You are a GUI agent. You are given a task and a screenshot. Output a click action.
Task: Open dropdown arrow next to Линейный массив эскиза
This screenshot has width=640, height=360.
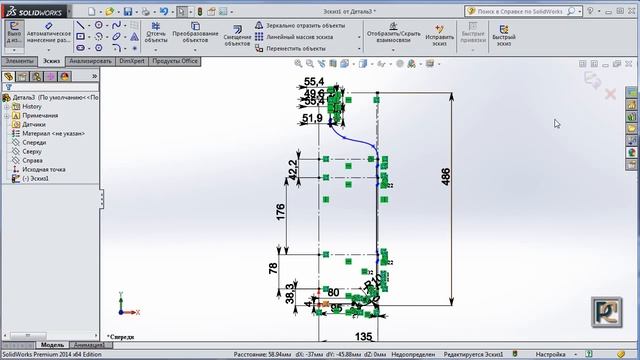[x=359, y=37]
